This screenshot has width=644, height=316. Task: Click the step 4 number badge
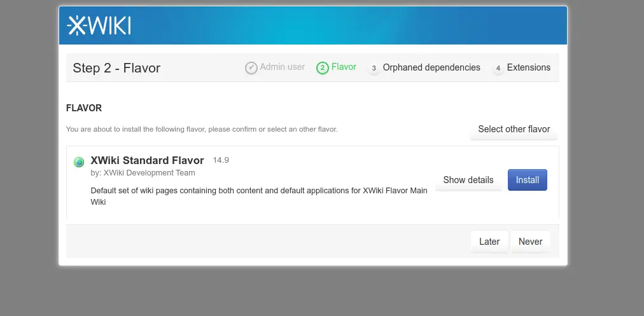coord(498,68)
